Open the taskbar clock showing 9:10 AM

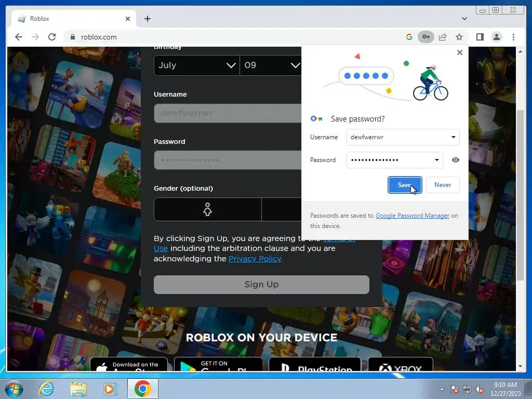[x=506, y=389]
